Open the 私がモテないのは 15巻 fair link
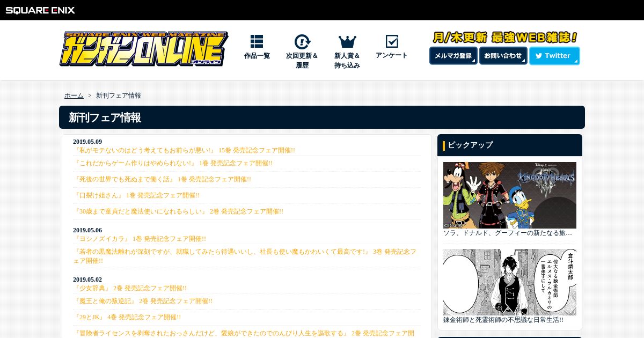The image size is (644, 338). 184,150
